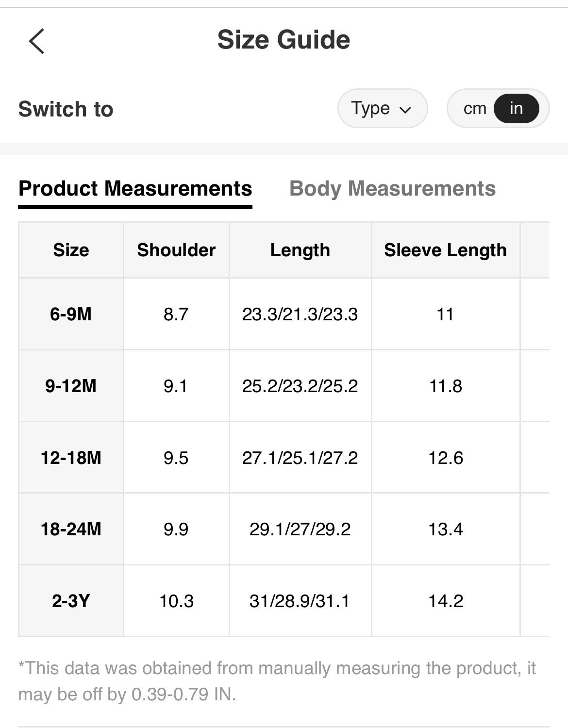The image size is (568, 728).
Task: Click the 6-9M sleeve length value 11
Action: [x=445, y=314]
